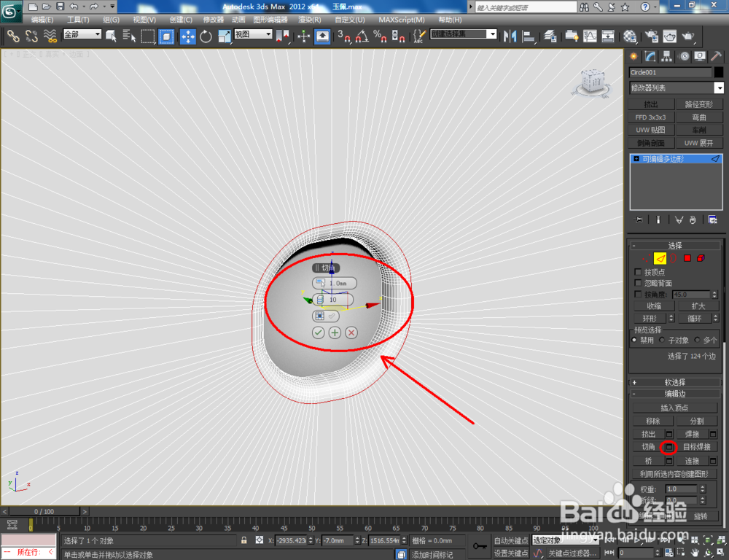Open Render Setup from toolbar
Image resolution: width=729 pixels, height=560 pixels.
(x=651, y=36)
